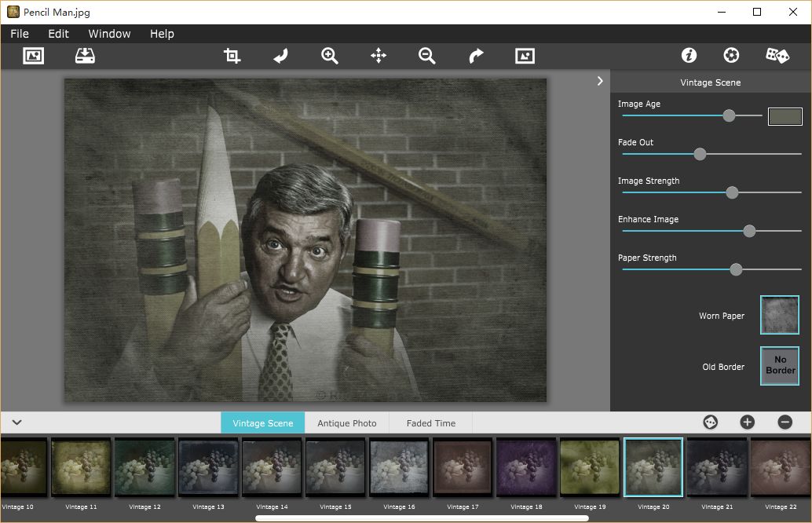The image size is (812, 523).
Task: Select the crop tool
Action: (232, 56)
